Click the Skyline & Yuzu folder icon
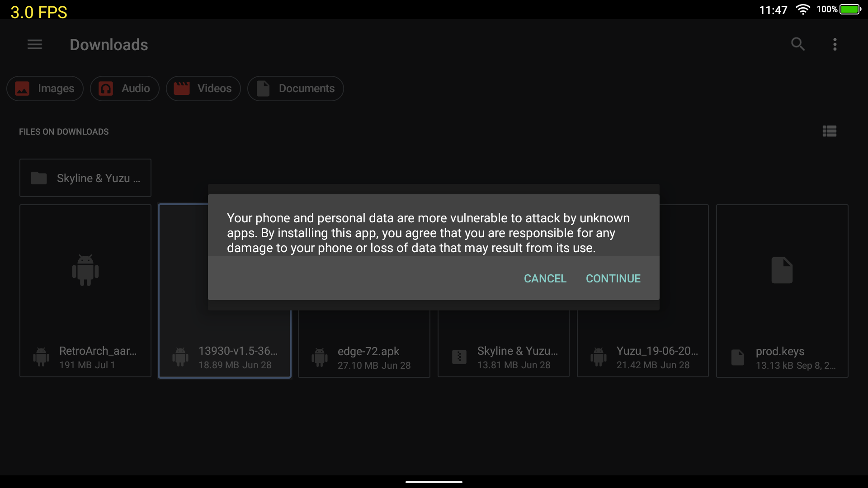 pos(39,178)
